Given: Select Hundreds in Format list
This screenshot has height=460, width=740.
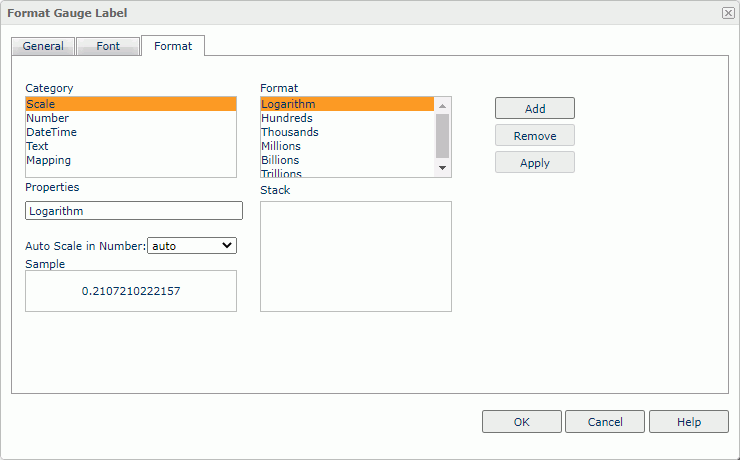Looking at the screenshot, I should [x=287, y=118].
